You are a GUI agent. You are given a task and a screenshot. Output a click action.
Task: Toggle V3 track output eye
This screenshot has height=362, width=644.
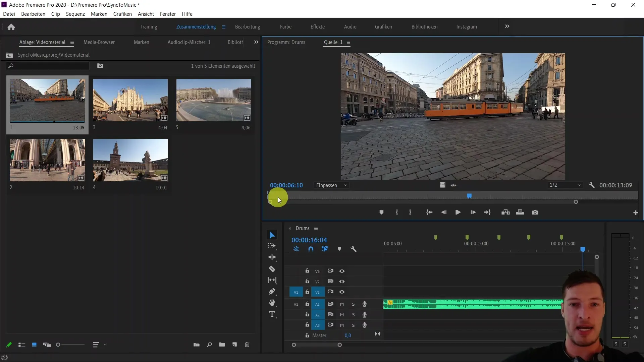click(x=342, y=271)
